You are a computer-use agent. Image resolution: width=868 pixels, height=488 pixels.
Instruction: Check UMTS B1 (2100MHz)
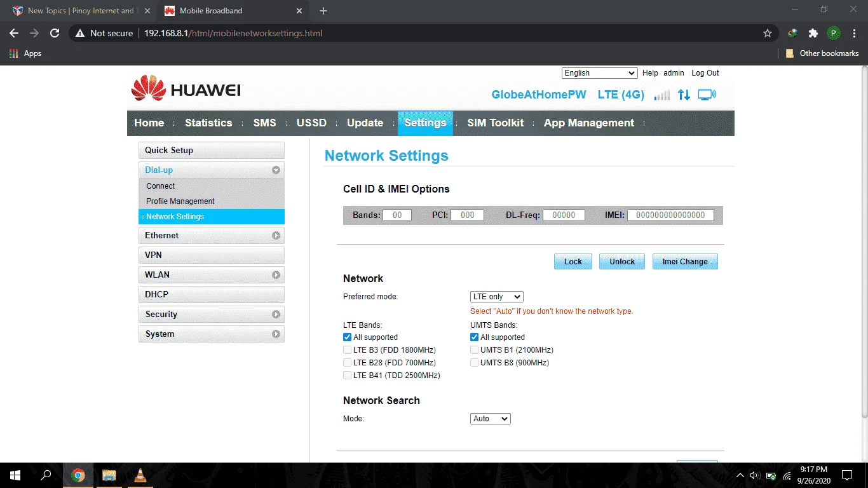474,350
